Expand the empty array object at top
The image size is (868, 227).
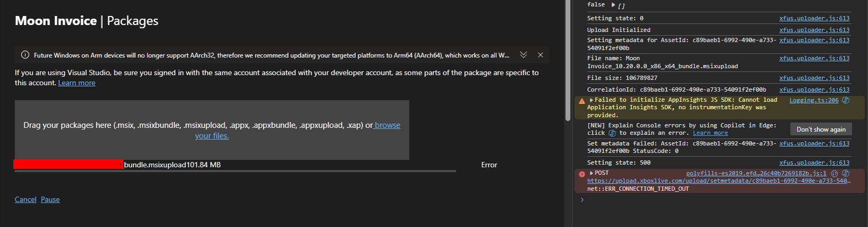[613, 5]
